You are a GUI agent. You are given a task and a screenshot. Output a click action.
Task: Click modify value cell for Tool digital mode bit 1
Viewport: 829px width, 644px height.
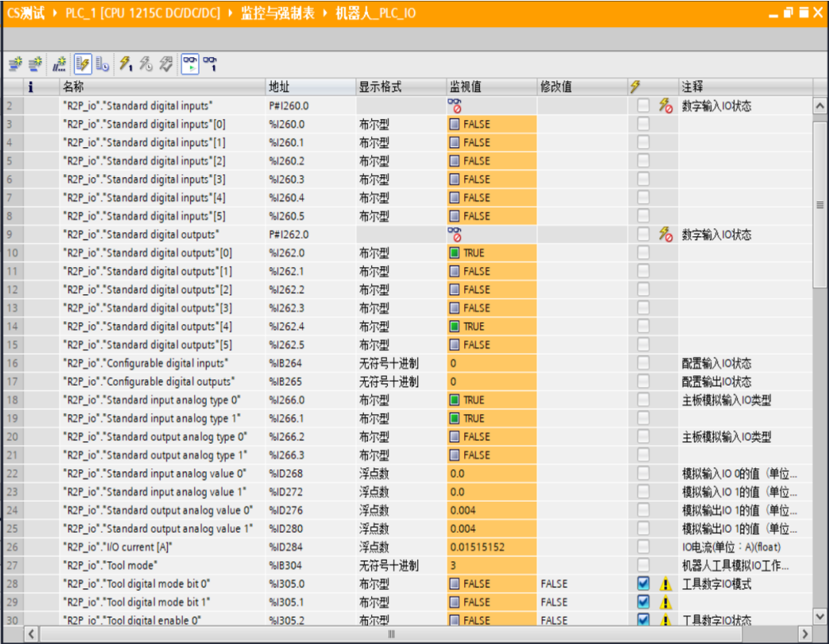pyautogui.click(x=580, y=603)
